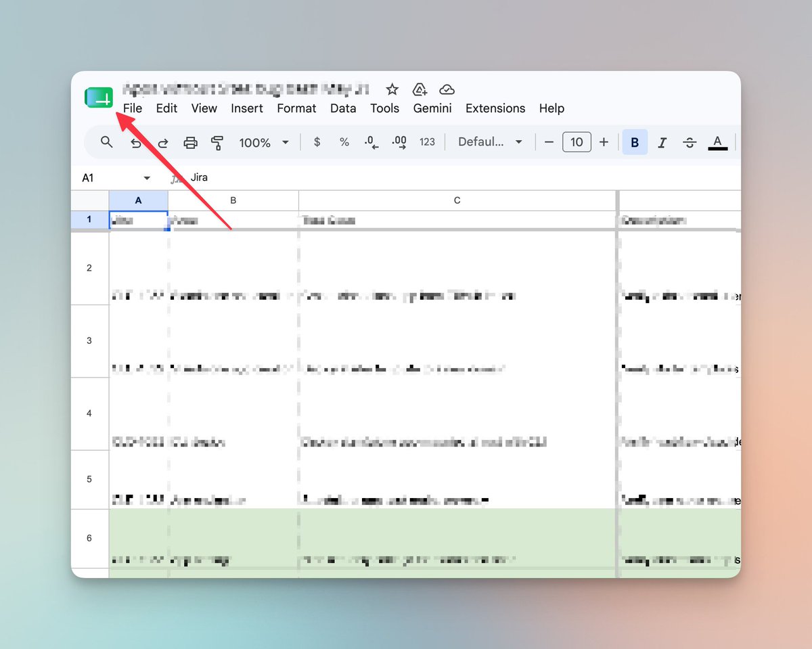
Task: Open the Help menu
Action: tap(551, 108)
